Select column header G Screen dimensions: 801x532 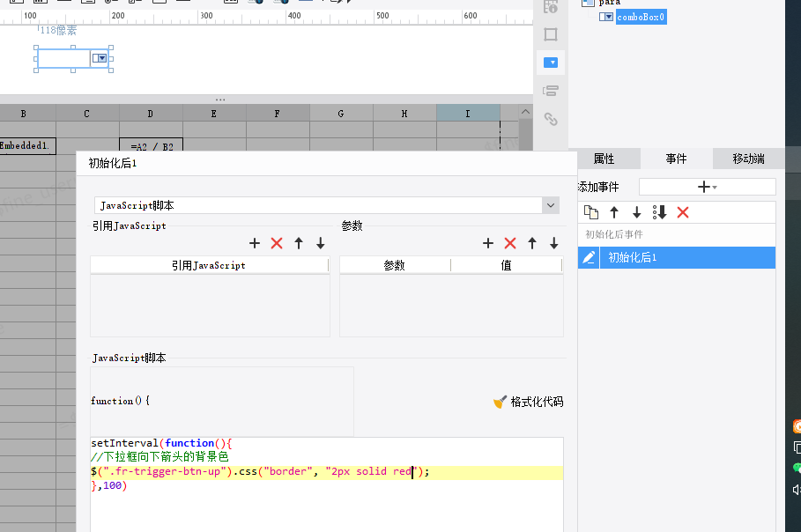[x=341, y=114]
